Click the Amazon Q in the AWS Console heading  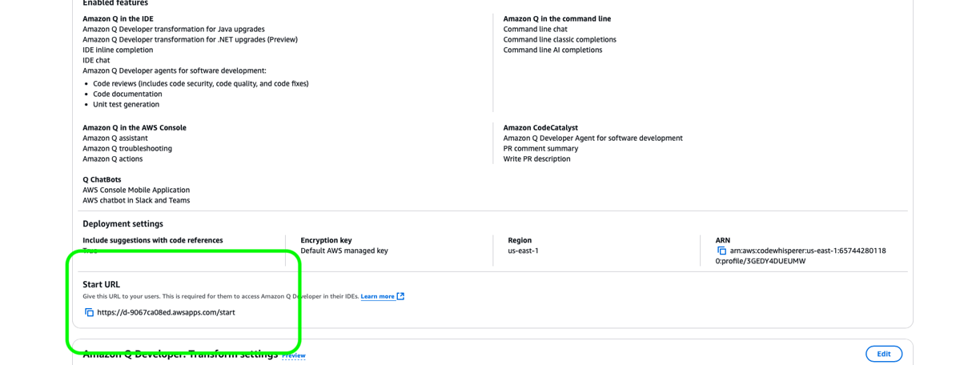(135, 127)
